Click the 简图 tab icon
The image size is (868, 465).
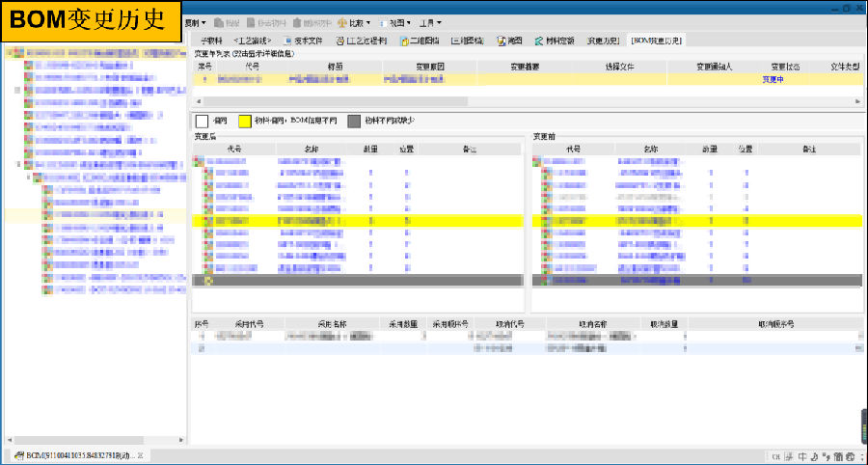pyautogui.click(x=502, y=41)
